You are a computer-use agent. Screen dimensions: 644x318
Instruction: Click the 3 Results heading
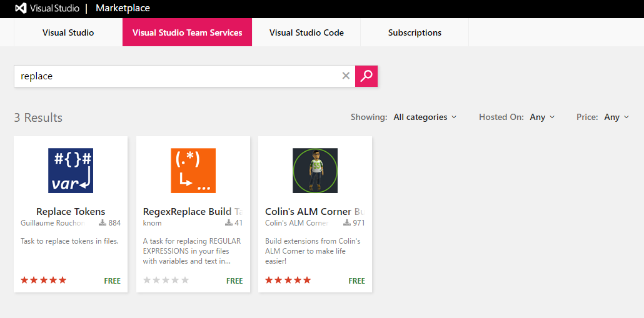coord(38,117)
